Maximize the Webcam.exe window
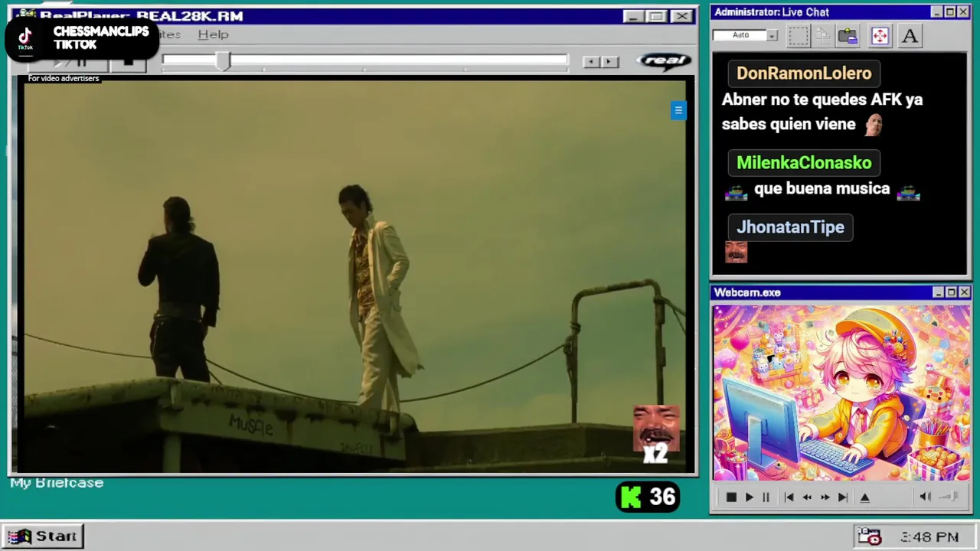 click(x=951, y=292)
